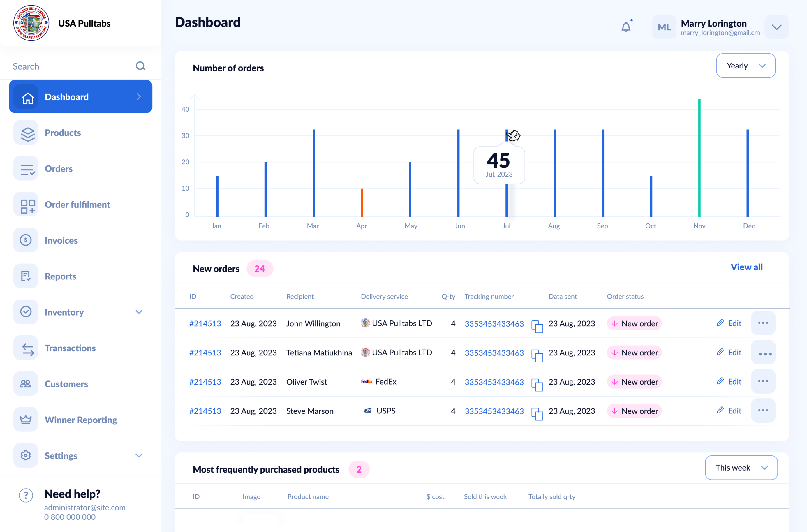The height and width of the screenshot is (532, 807).
Task: Open the Invoices menu item
Action: [61, 240]
